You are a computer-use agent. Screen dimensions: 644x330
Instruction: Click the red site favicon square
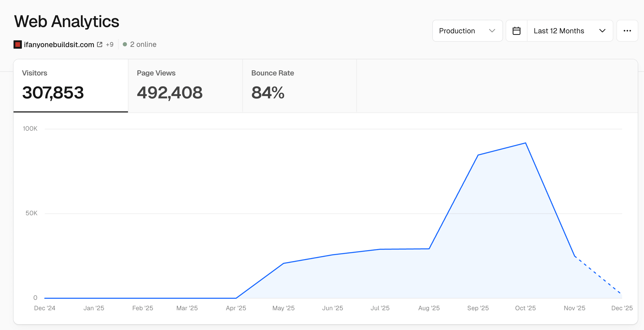[18, 45]
